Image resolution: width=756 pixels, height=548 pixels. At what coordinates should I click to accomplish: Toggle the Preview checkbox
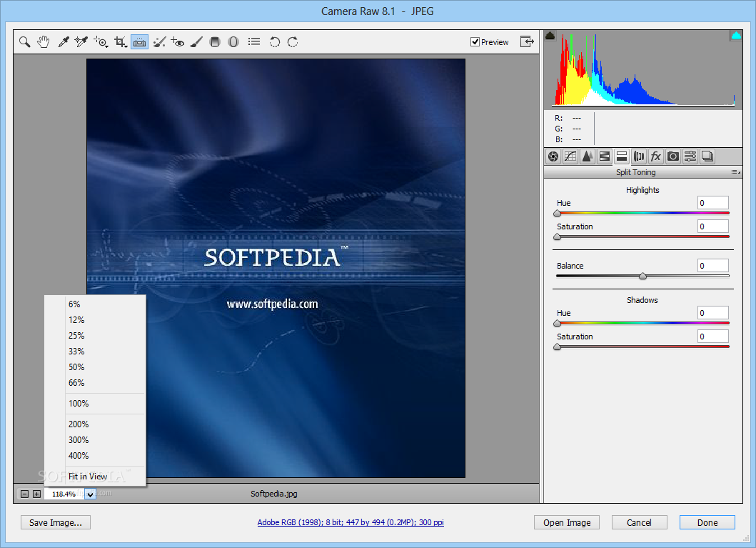[x=475, y=42]
